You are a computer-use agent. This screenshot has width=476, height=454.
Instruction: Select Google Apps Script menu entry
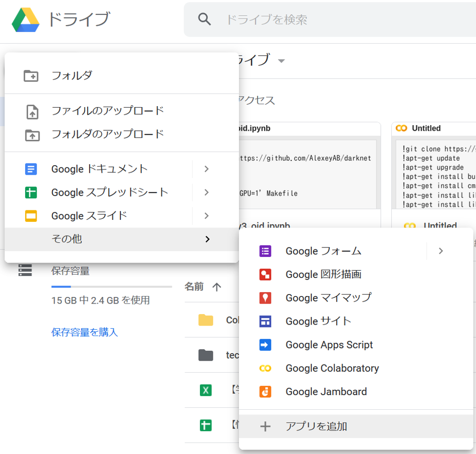[356, 345]
